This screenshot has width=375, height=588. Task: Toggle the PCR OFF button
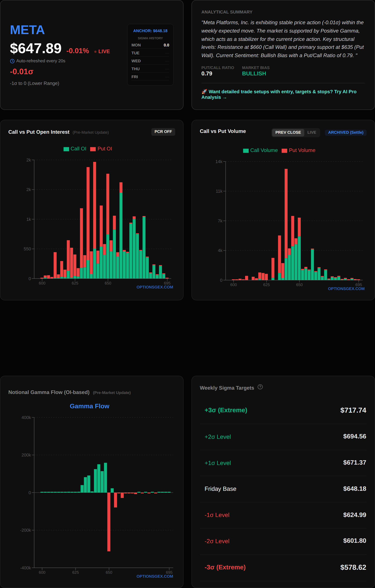pos(163,132)
